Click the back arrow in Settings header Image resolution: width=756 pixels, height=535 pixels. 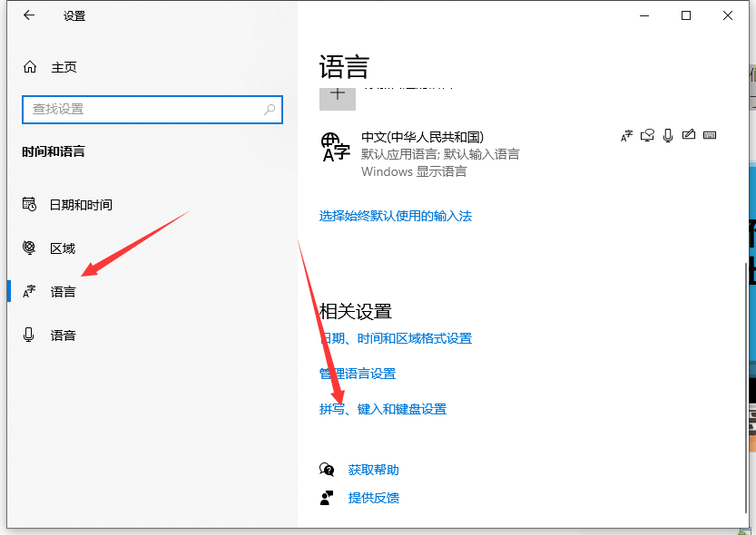tap(29, 15)
